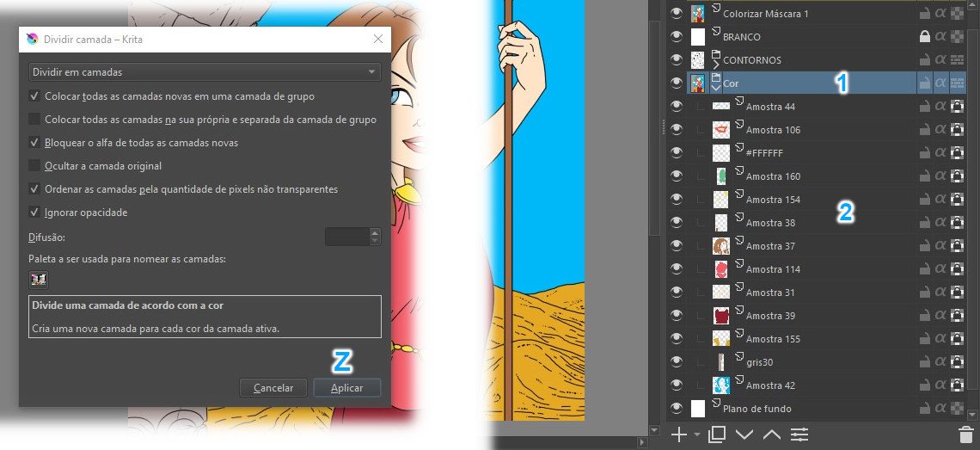
Task: Enable 'Ocultar a camada original' checkbox
Action: click(34, 166)
